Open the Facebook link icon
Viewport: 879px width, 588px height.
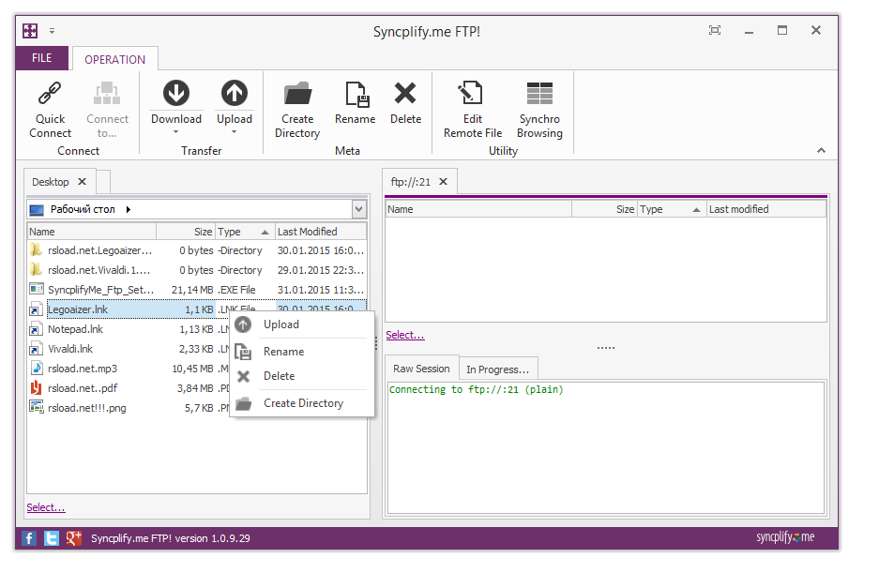click(x=29, y=538)
